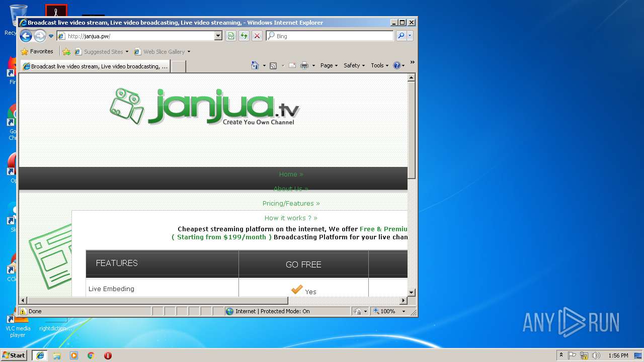Viewport: 644px width, 362px height.
Task: Click the Action Center flag tray icon
Action: pos(572,355)
